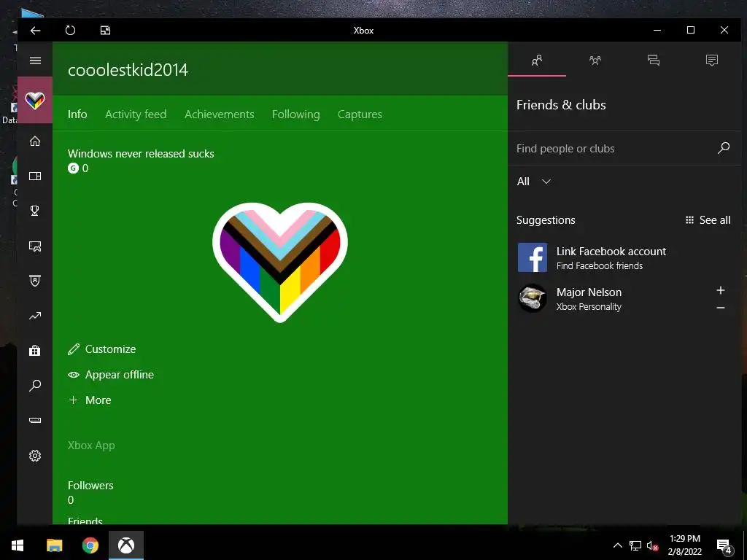747x560 pixels.
Task: Open Microsoft Store bag icon in sidebar
Action: click(35, 351)
